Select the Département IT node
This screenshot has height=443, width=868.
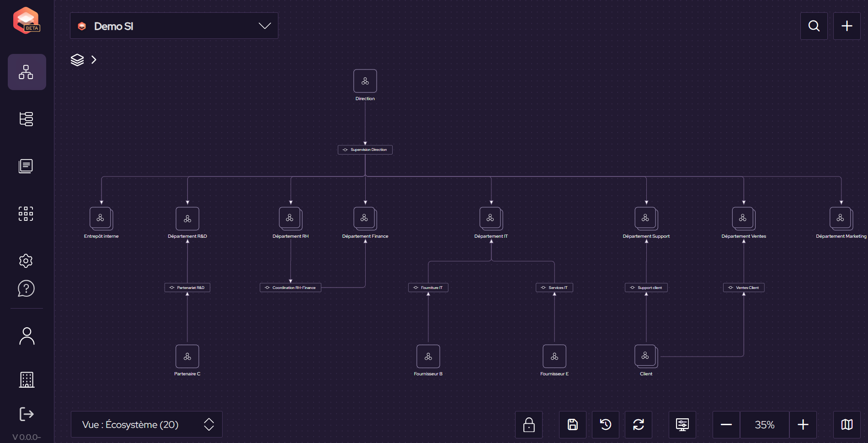pyautogui.click(x=491, y=219)
